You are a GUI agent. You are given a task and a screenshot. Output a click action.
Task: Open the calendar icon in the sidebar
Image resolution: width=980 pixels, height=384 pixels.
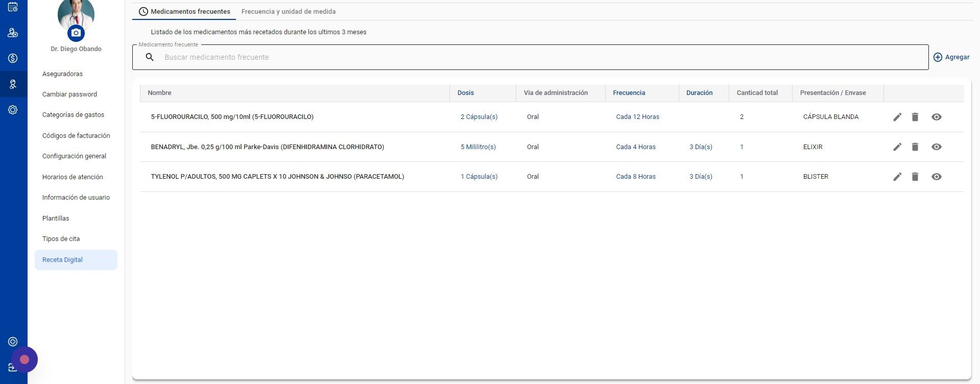13,7
